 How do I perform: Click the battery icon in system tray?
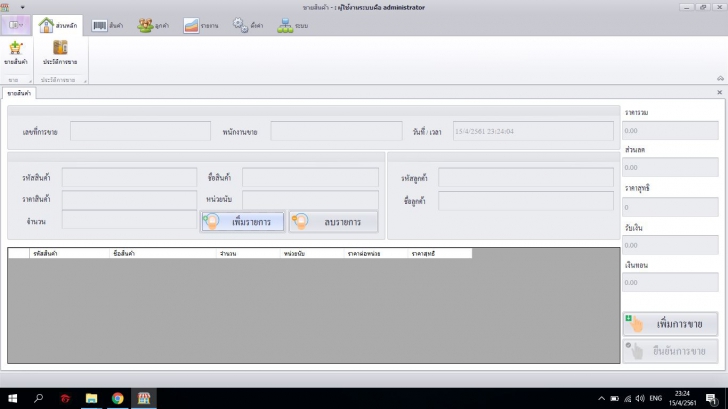pyautogui.click(x=614, y=398)
